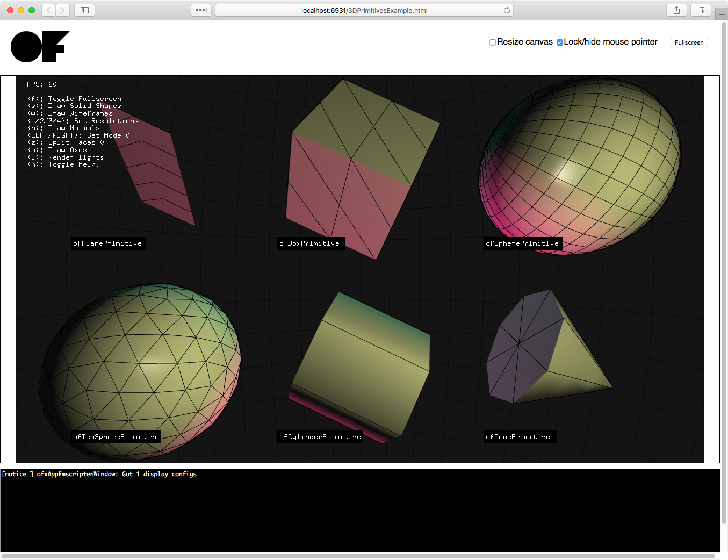Click the horizontal page scrollbar

pyautogui.click(x=358, y=556)
